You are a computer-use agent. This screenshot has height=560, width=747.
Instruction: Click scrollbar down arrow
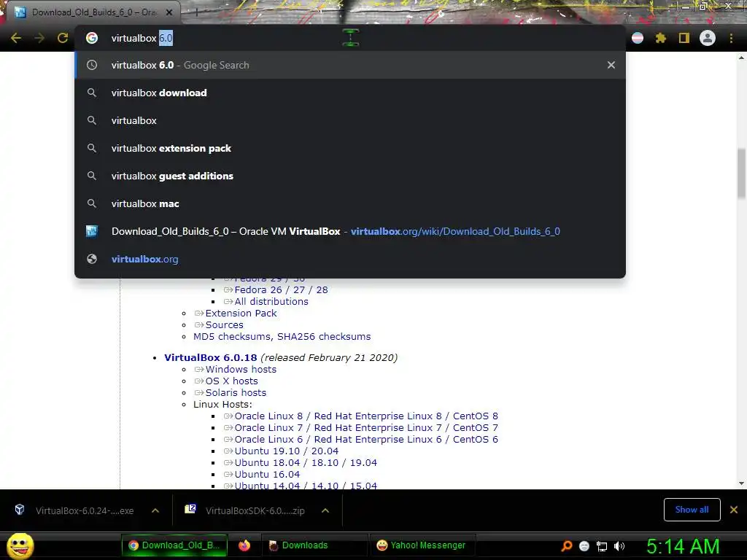[741, 483]
